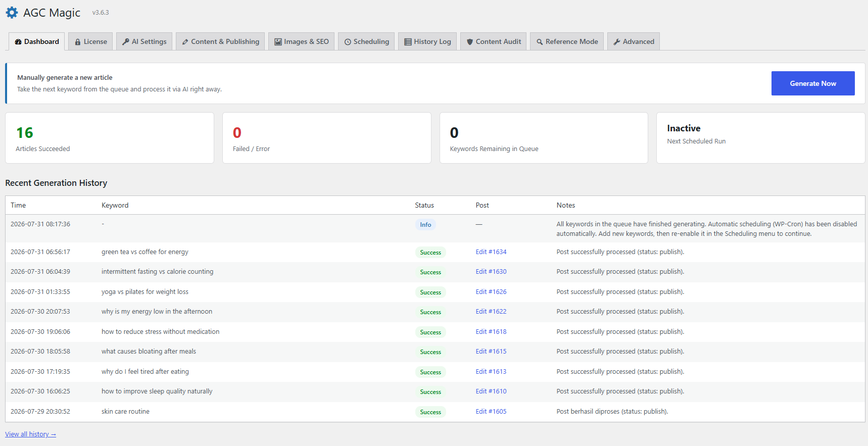
Task: Click the shield icon on Content Audit tab
Action: 470,42
